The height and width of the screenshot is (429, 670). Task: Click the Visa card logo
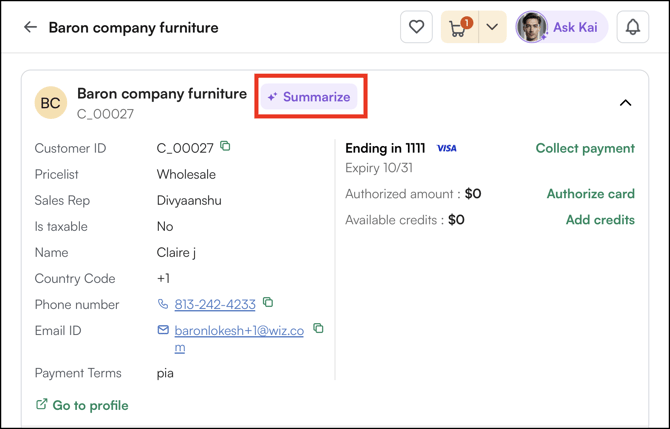point(447,149)
